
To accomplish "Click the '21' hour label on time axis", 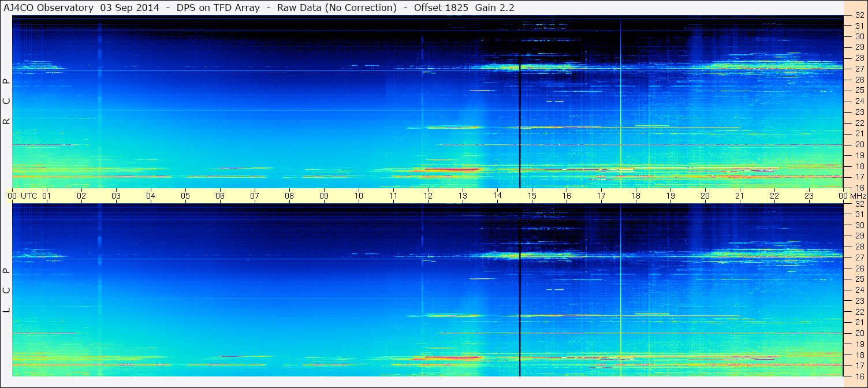I will [x=740, y=196].
